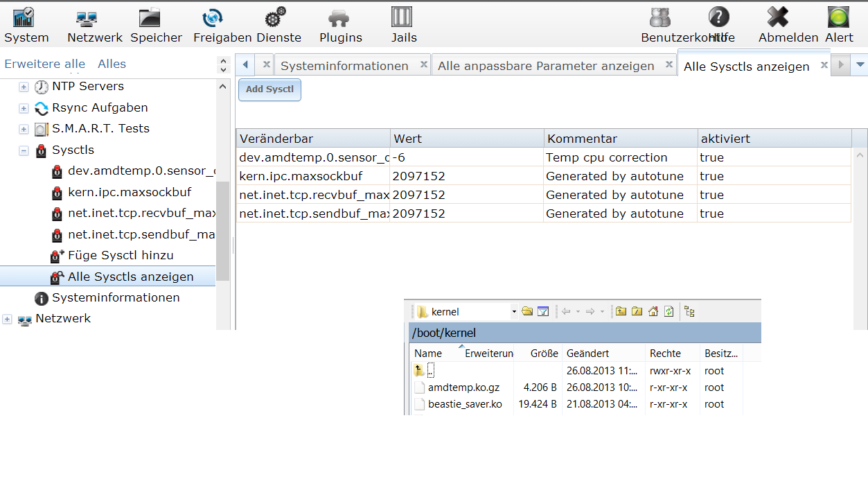Refresh the /boot/kernel file listing
868x479 pixels.
[668, 312]
